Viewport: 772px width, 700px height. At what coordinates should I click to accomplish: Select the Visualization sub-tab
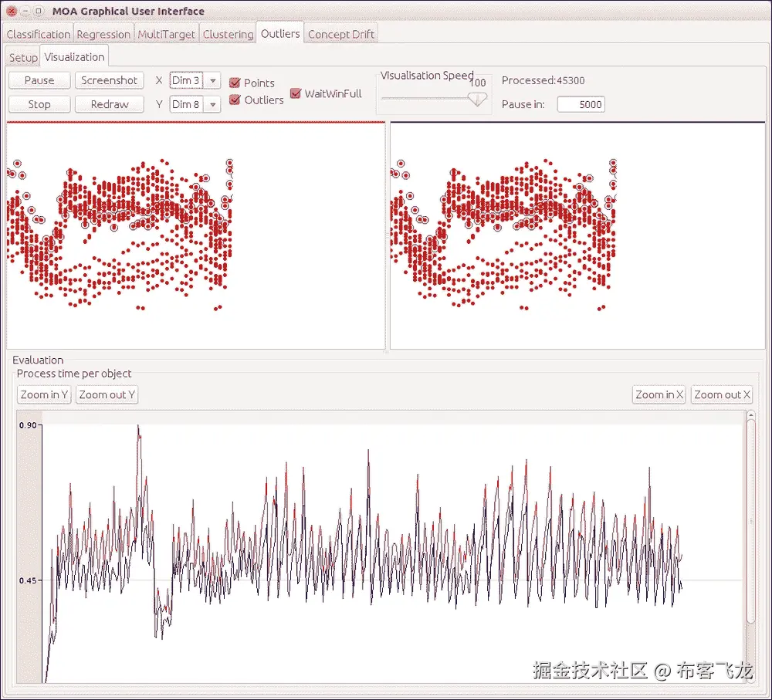[74, 56]
